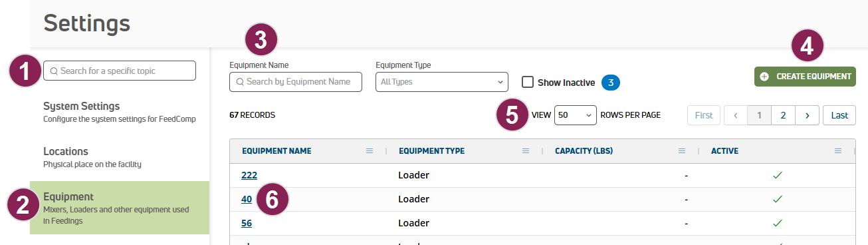The width and height of the screenshot is (868, 245).
Task: Open the equipment link named 222
Action: point(249,175)
